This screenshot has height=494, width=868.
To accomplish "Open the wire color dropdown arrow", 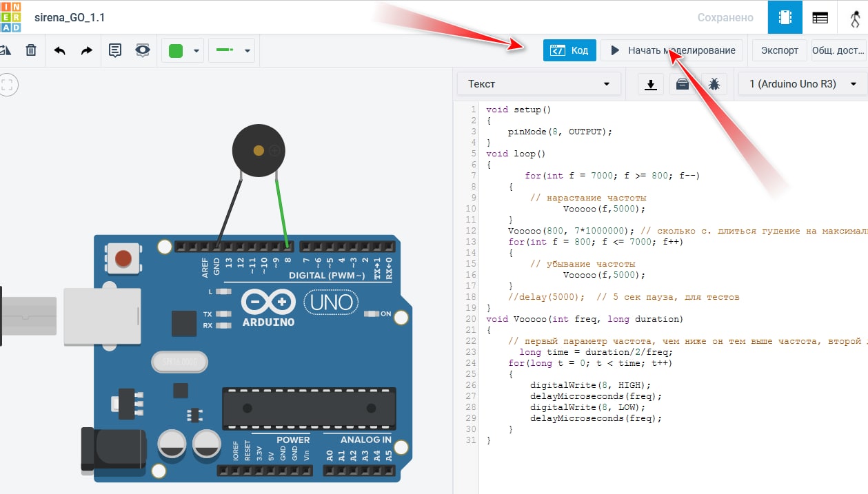I will tap(196, 50).
